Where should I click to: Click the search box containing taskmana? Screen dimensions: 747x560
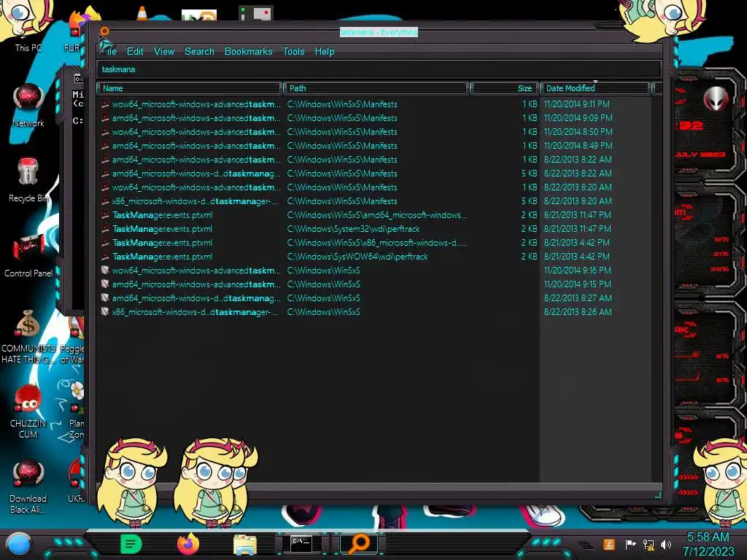coord(379,69)
